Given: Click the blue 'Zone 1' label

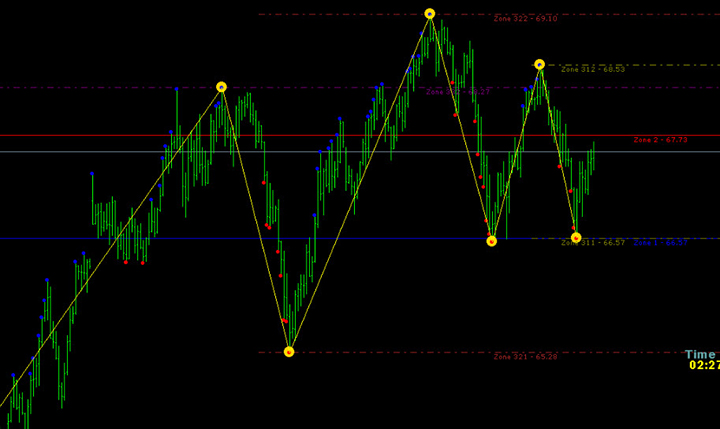Looking at the screenshot, I should click(660, 243).
